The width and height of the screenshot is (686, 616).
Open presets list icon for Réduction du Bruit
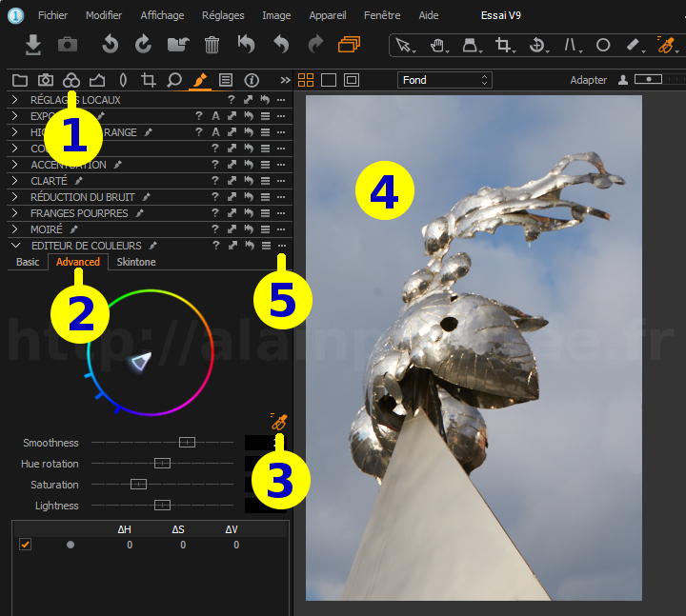coord(265,197)
